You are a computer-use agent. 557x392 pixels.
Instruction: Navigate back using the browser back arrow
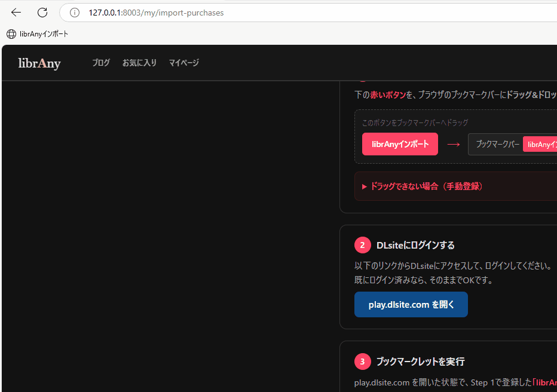click(16, 12)
